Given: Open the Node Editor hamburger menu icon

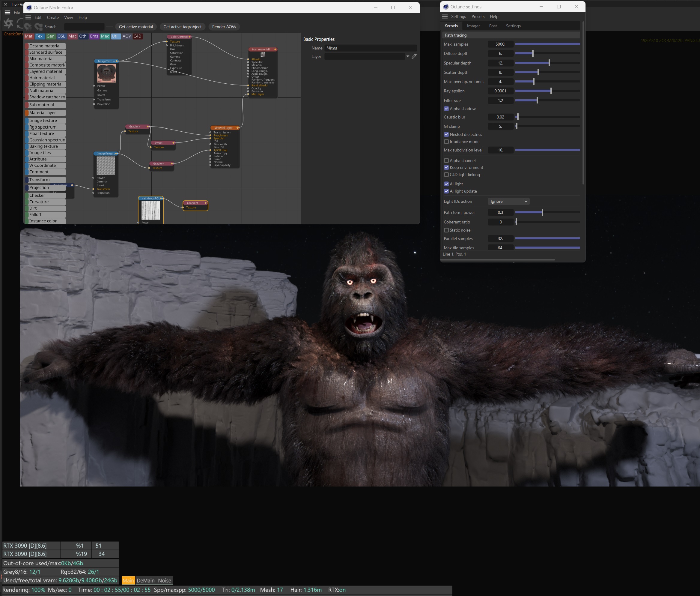Looking at the screenshot, I should pos(28,18).
